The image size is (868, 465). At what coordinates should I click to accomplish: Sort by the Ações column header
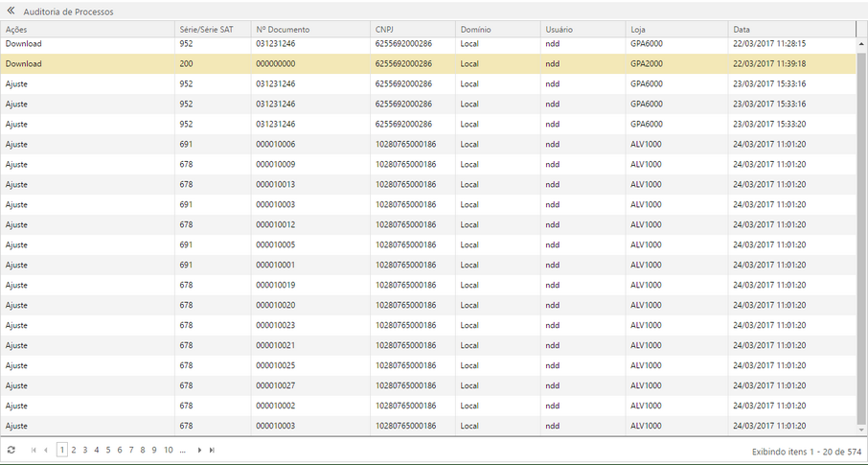(16, 30)
